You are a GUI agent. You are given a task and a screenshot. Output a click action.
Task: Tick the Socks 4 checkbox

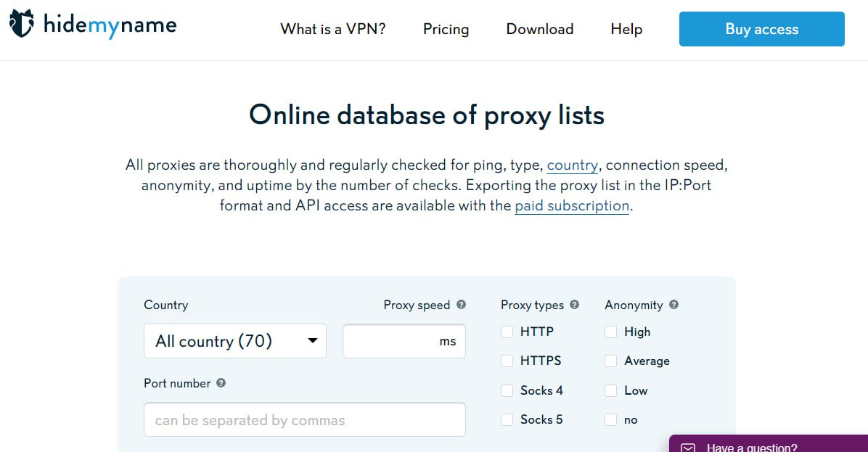tap(507, 390)
